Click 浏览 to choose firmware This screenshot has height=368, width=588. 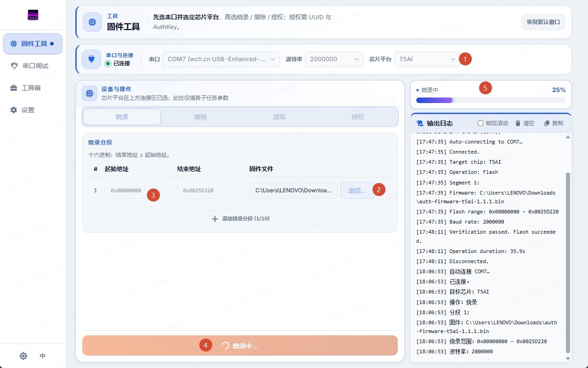pos(357,190)
